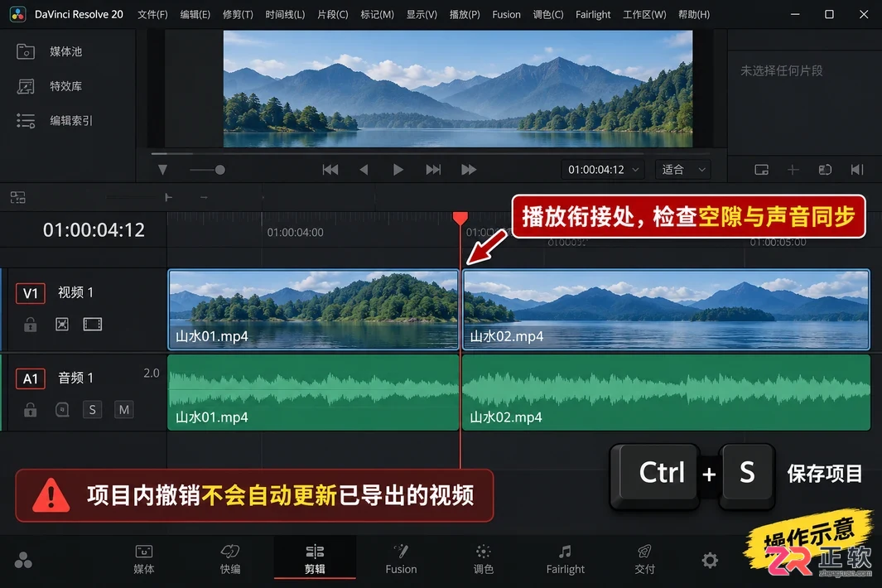Screen dimensions: 882x588
Task: Open the 适合 fit zoom dropdown
Action: [683, 170]
